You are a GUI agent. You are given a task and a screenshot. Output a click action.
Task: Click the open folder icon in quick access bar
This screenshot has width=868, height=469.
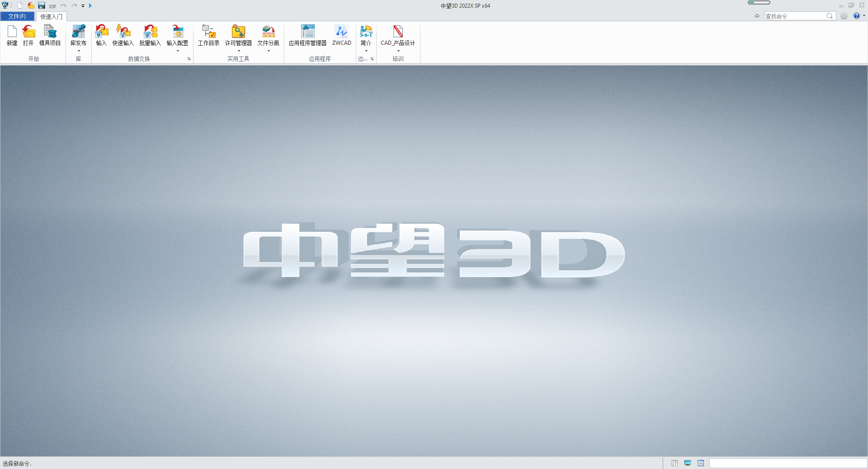coord(31,5)
